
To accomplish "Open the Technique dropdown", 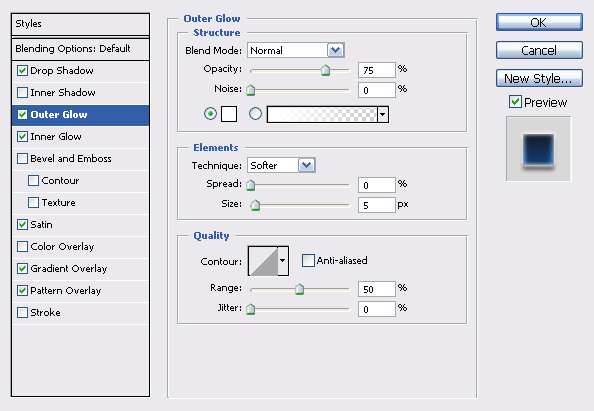I will point(281,166).
